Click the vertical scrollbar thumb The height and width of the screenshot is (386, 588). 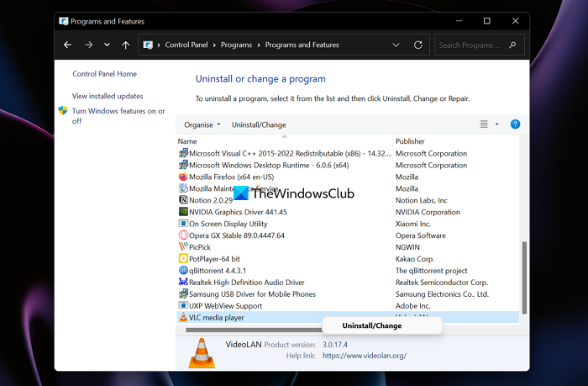pyautogui.click(x=524, y=278)
